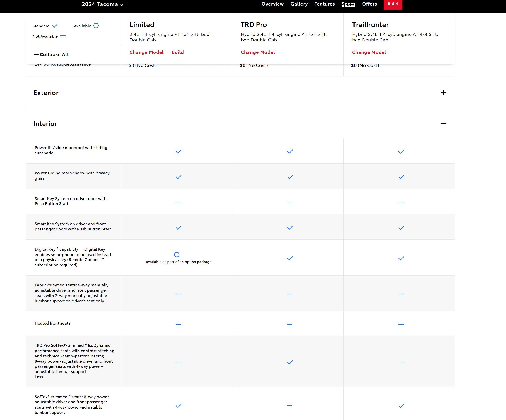506x420 pixels.
Task: Collapse the Interior section minus icon
Action: (x=443, y=124)
